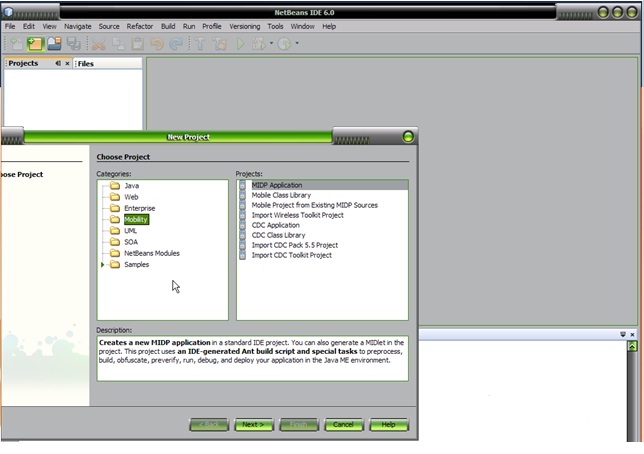Click the green Run Main Project icon
The image size is (644, 454).
click(241, 44)
